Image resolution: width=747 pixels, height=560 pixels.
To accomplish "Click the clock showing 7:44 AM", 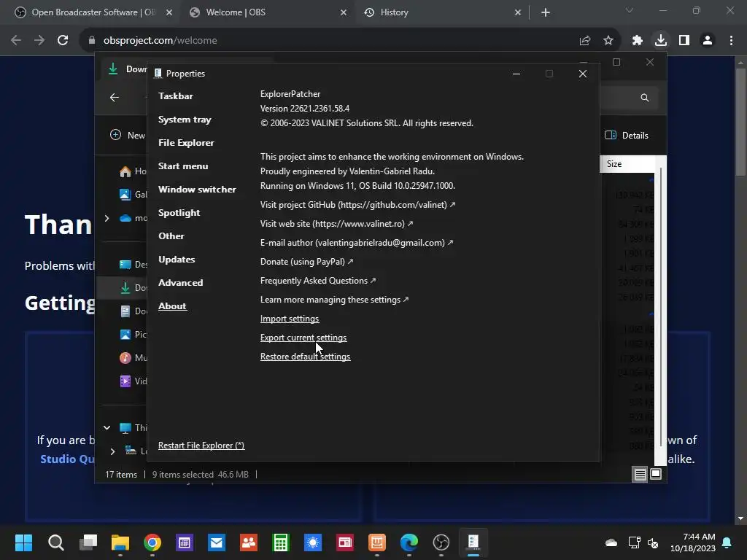I will [x=693, y=542].
